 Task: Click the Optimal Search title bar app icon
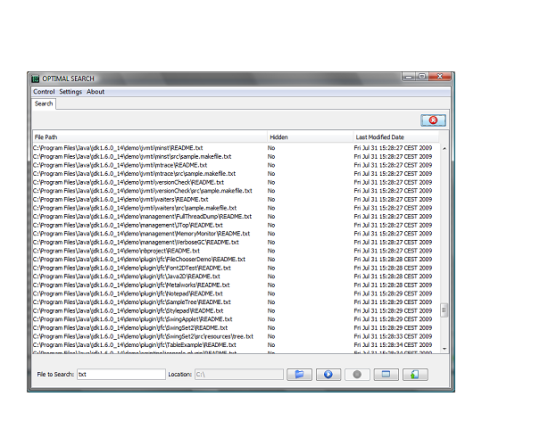click(x=35, y=79)
